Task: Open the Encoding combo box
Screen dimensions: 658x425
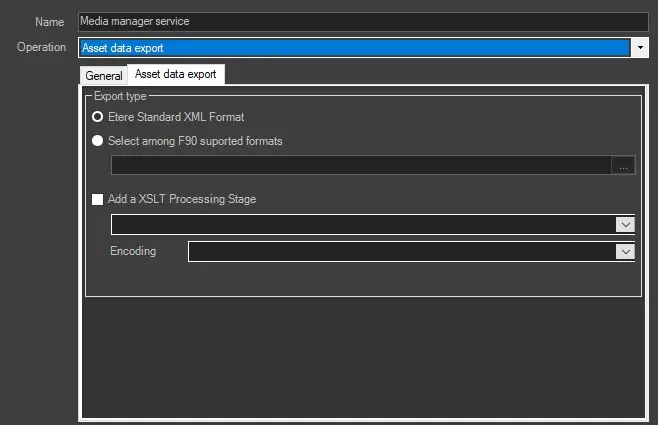Action: (x=402, y=252)
